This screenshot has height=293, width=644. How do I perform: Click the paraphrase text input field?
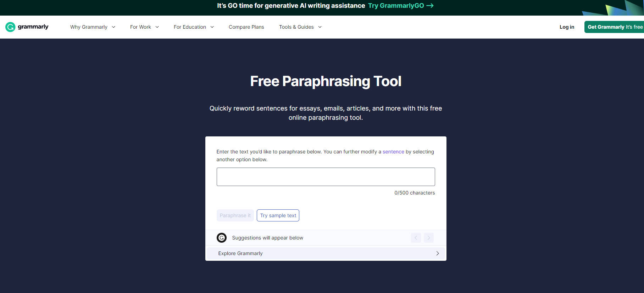[x=326, y=177]
